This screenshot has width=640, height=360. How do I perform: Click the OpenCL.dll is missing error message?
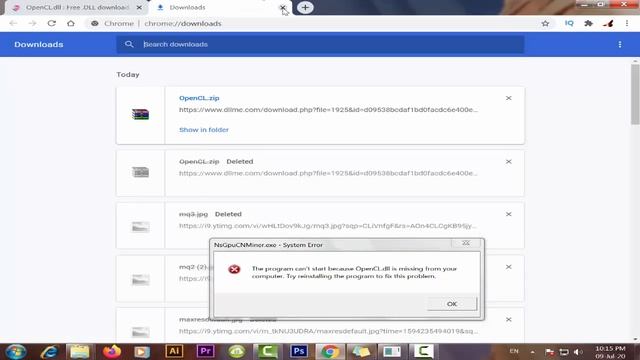[354, 272]
